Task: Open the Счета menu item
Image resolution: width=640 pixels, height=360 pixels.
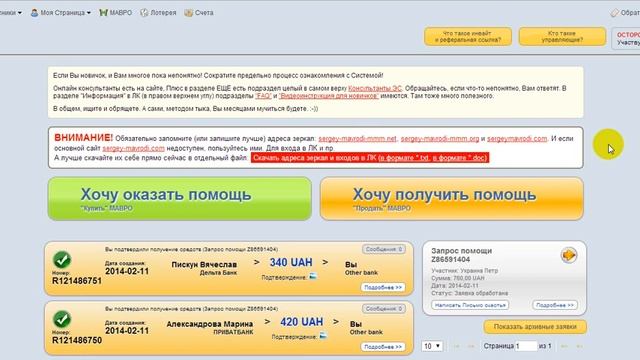Action: [x=204, y=13]
